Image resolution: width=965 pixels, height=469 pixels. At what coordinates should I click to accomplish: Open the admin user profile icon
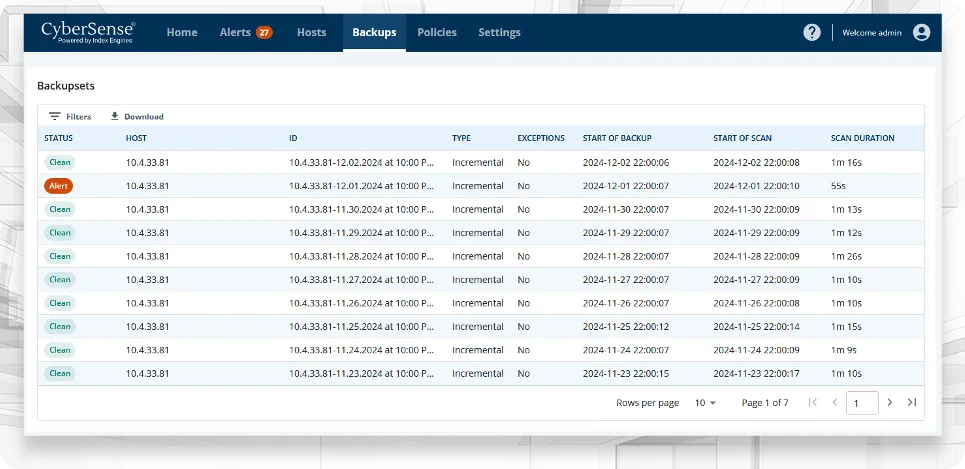point(921,32)
